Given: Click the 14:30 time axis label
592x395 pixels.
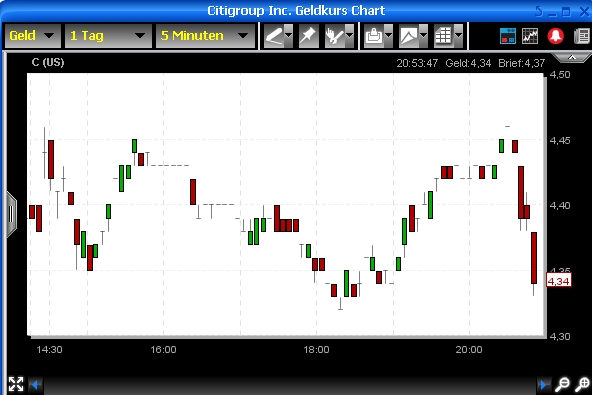Looking at the screenshot, I should (x=49, y=349).
